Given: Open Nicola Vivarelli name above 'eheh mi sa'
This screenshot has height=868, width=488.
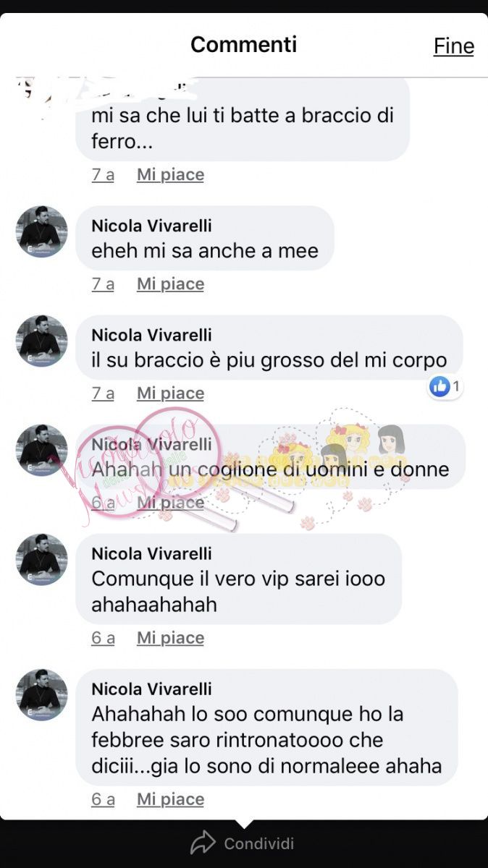Looking at the screenshot, I should [152, 226].
